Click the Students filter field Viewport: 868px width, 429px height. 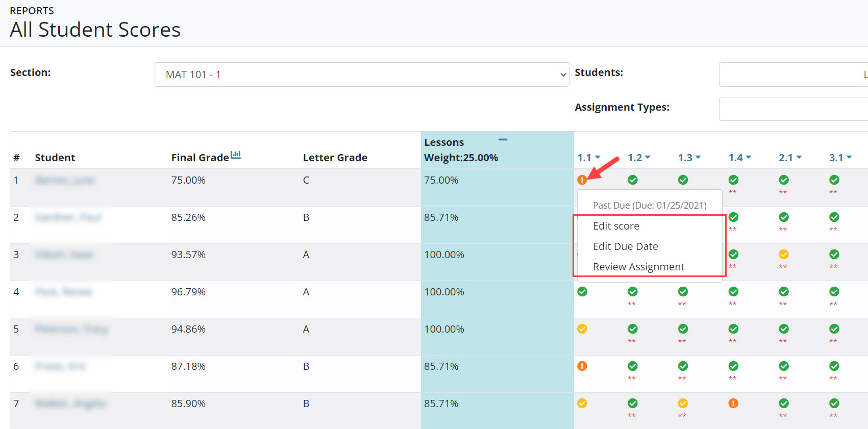(793, 74)
